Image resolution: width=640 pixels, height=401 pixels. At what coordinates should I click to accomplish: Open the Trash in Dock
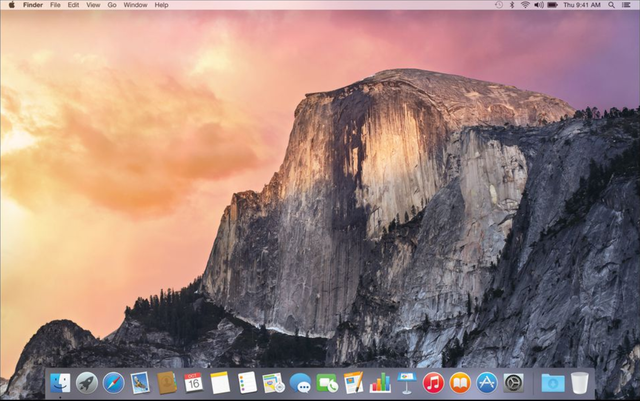click(580, 383)
